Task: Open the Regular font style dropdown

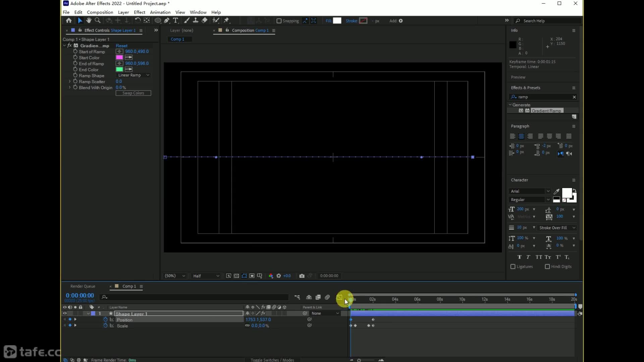Action: click(x=530, y=200)
